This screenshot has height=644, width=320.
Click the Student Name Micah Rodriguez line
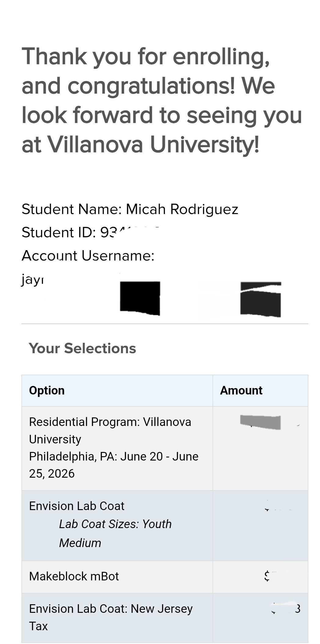(x=130, y=209)
